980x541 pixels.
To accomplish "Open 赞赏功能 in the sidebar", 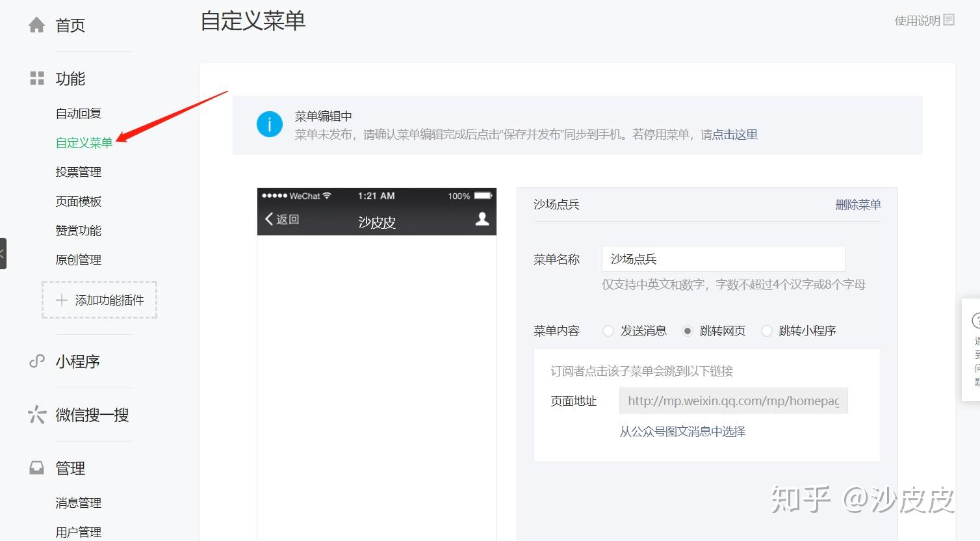I will (x=79, y=230).
